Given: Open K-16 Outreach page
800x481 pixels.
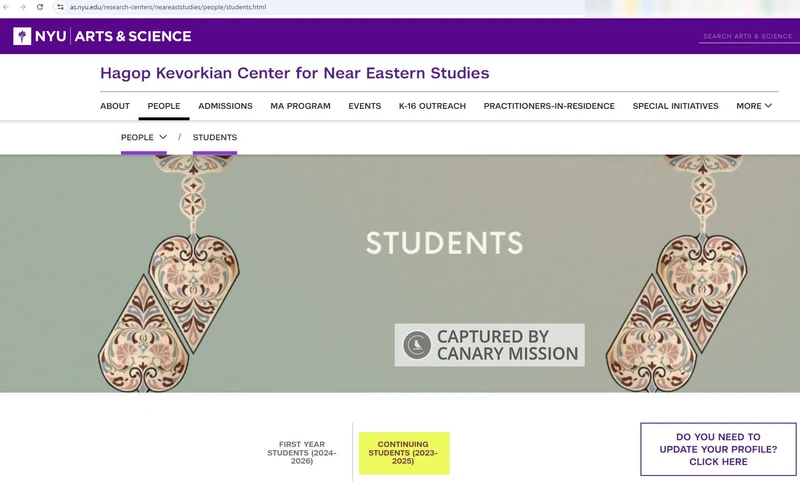Looking at the screenshot, I should point(432,106).
